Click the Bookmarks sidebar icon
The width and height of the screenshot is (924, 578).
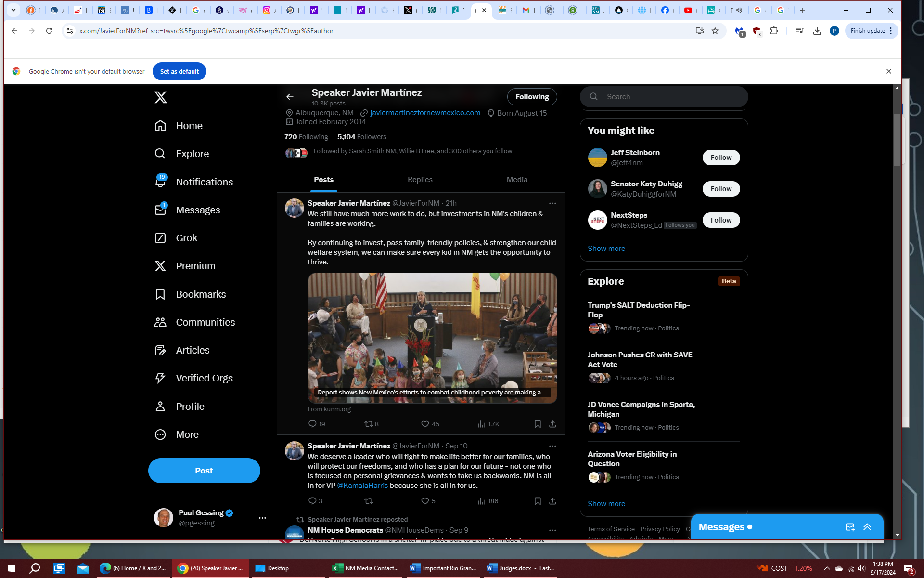(160, 294)
